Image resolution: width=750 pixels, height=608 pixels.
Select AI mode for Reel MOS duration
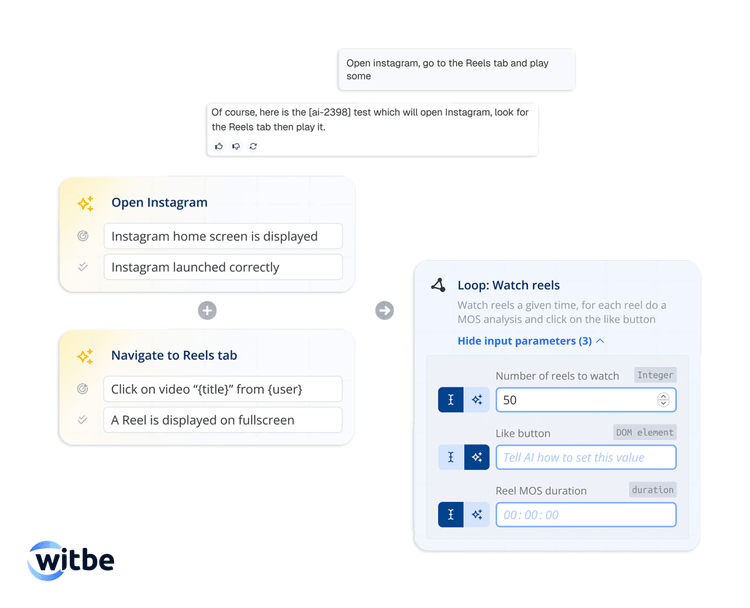[476, 514]
